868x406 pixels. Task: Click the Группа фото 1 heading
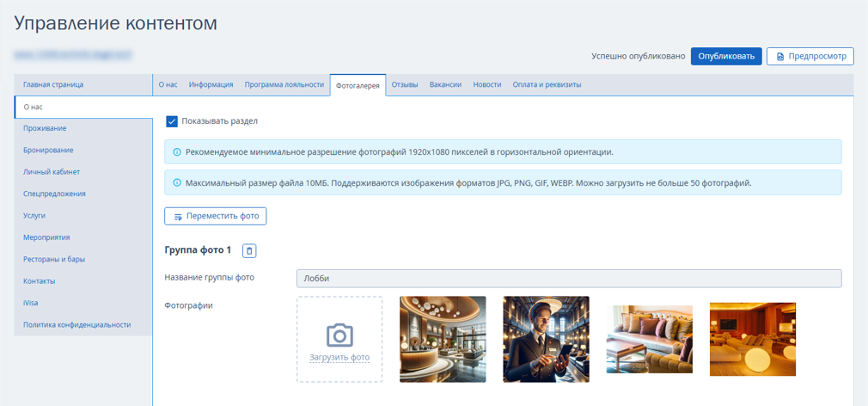pyautogui.click(x=198, y=250)
